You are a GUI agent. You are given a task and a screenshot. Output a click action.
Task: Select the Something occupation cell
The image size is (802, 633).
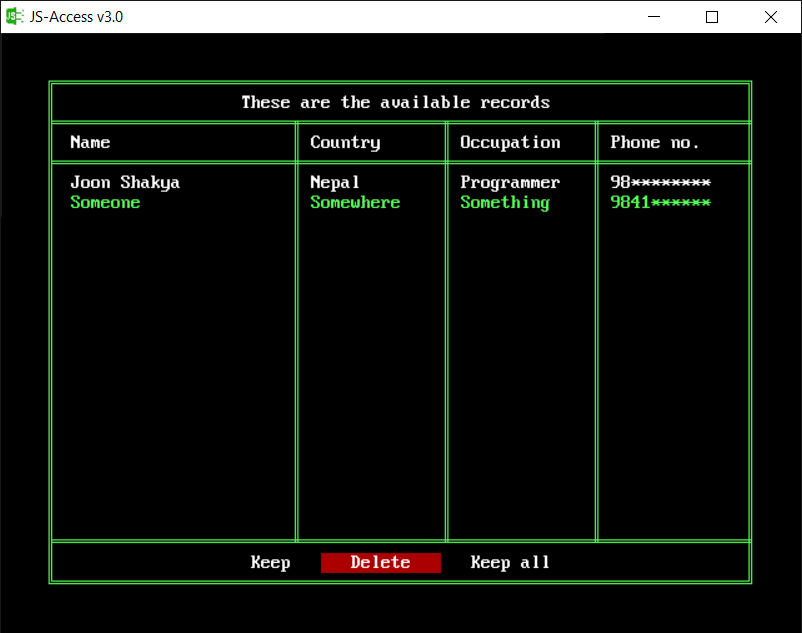pos(504,202)
